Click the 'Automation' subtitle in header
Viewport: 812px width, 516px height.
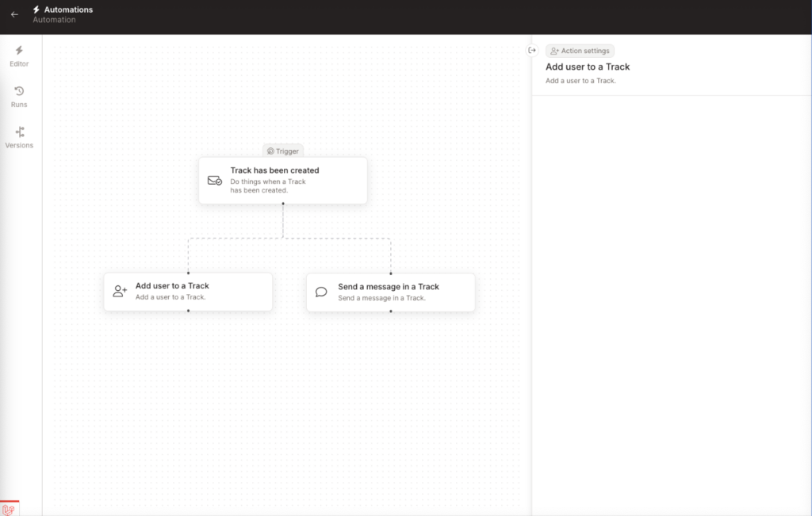[55, 20]
